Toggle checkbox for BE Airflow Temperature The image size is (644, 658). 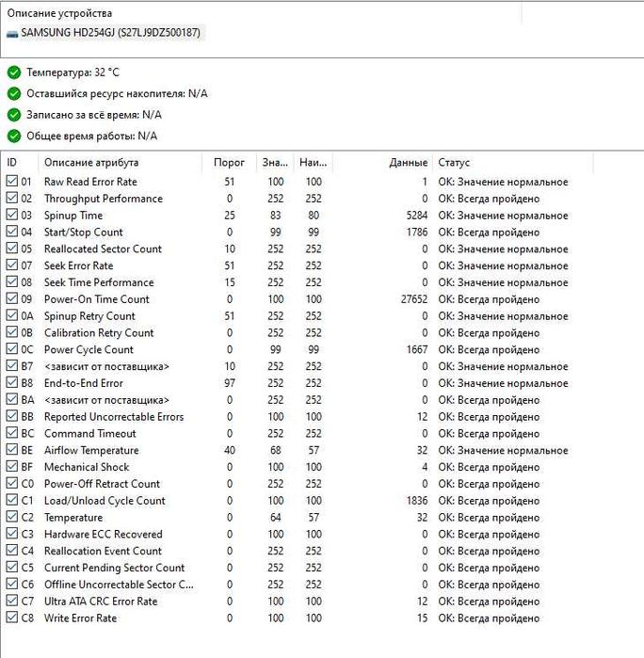point(12,449)
